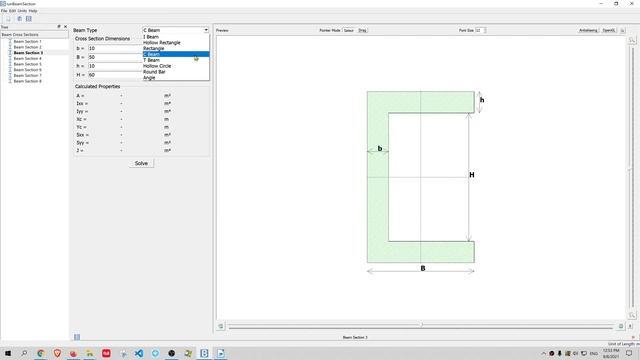Choose I Beam from the dropdown list

176,37
